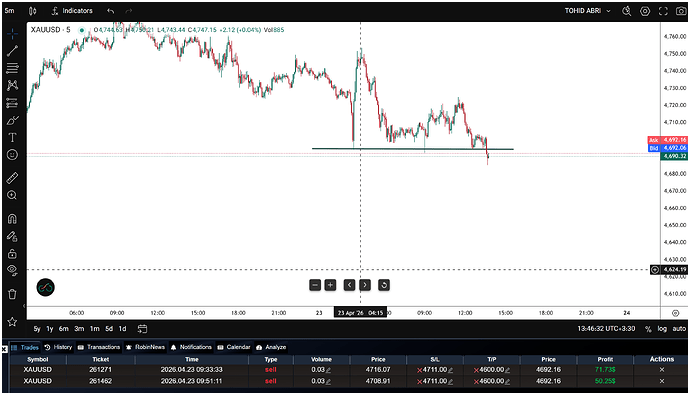Set range to 1m
Image resolution: width=690 pixels, height=395 pixels.
pyautogui.click(x=95, y=329)
